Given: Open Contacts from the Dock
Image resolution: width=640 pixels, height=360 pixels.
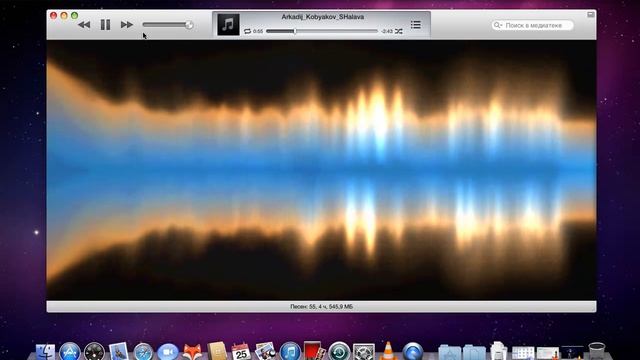Looking at the screenshot, I should click(x=217, y=352).
